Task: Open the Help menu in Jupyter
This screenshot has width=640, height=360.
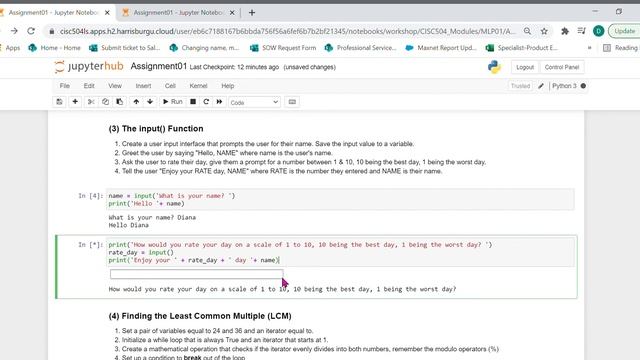Action: pos(228,86)
